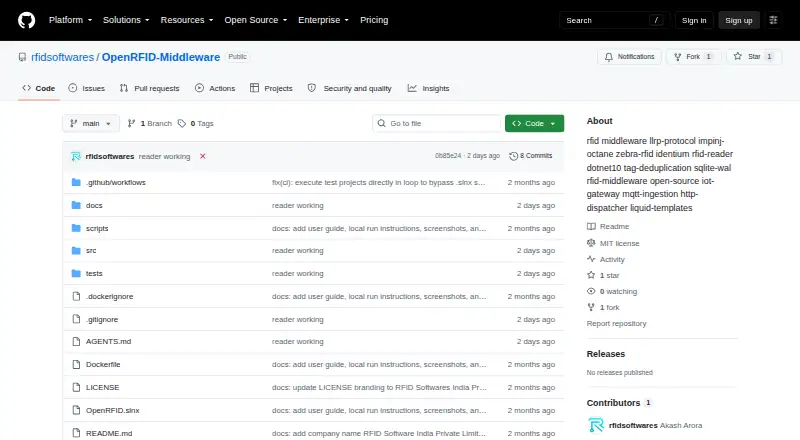
Task: Expand the Platform menu
Action: 70,20
